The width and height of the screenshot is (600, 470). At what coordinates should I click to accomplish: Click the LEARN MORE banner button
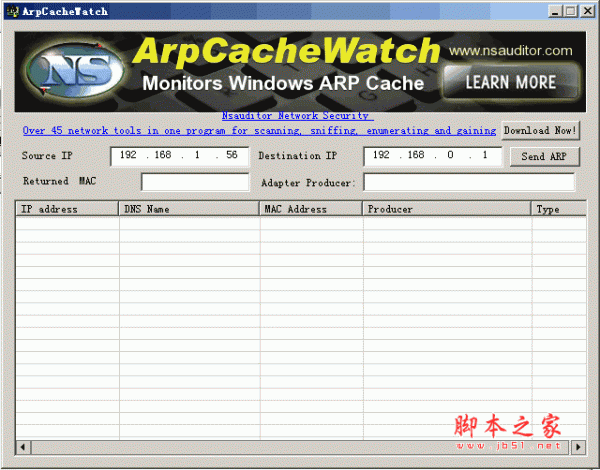[510, 82]
